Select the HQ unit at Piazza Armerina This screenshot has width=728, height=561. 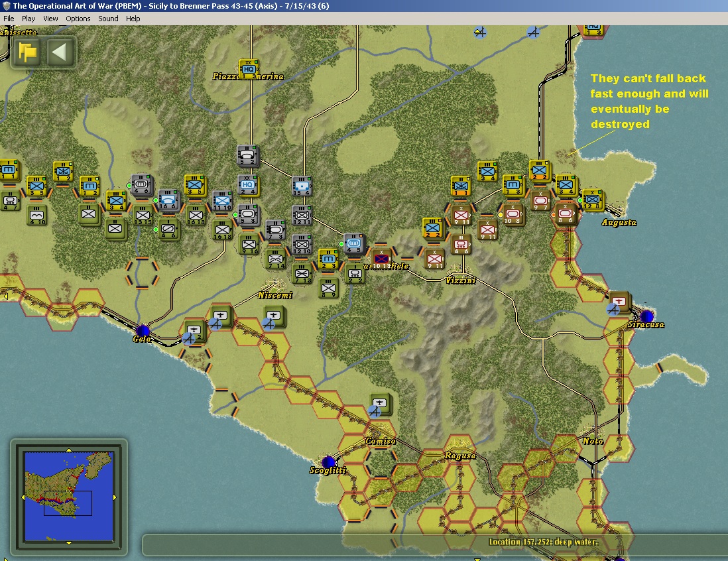click(249, 69)
